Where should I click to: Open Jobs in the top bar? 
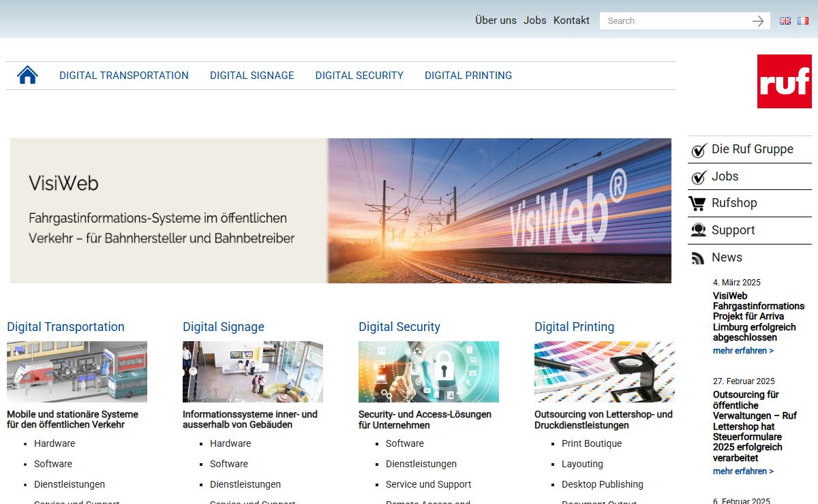(x=535, y=20)
